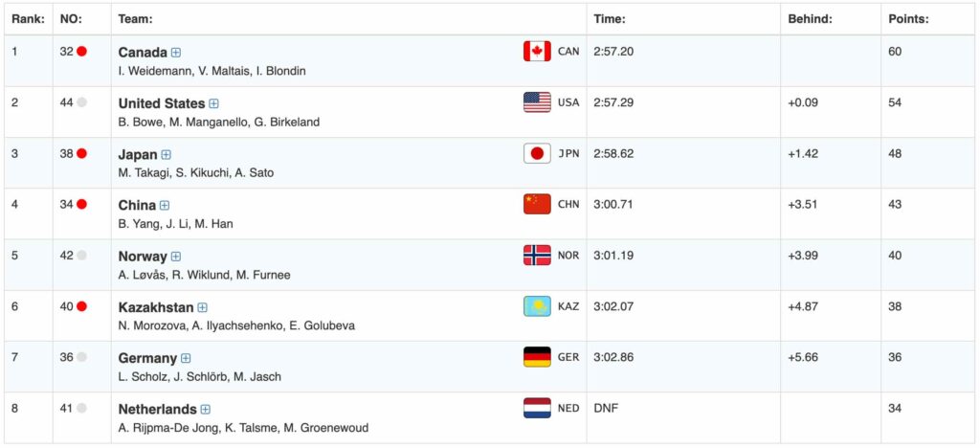Select the Rank column header
980x448 pixels.
27,19
